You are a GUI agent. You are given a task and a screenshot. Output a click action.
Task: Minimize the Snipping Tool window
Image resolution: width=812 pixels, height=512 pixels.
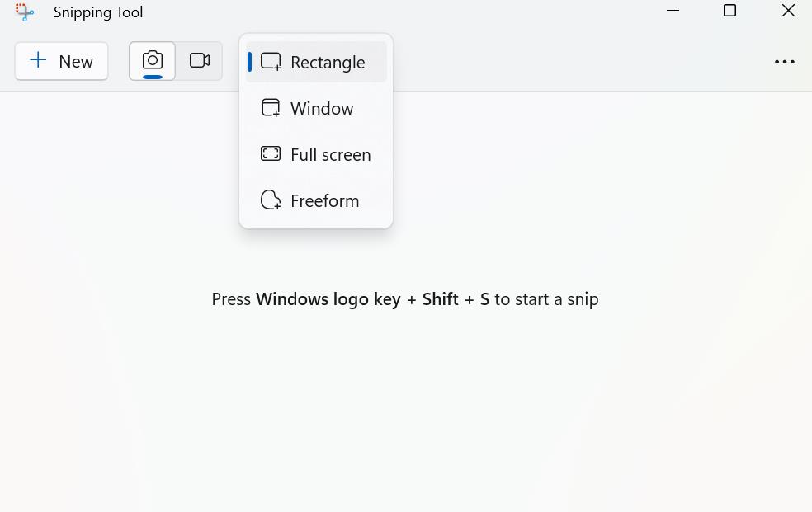click(673, 12)
